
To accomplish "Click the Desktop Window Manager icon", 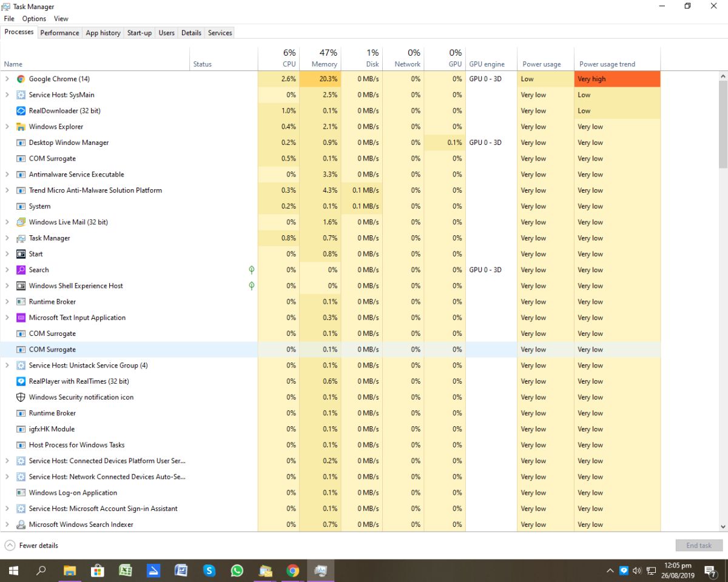I will pyautogui.click(x=21, y=142).
